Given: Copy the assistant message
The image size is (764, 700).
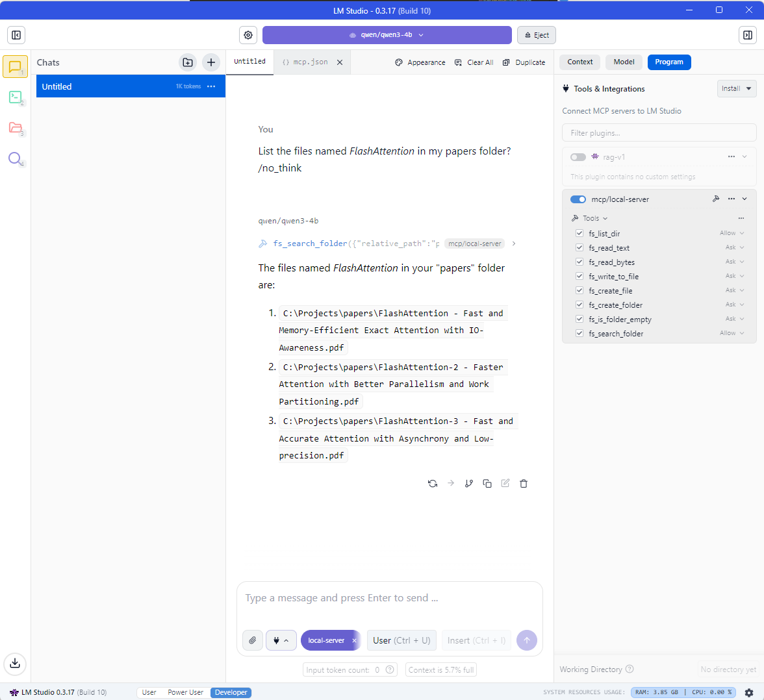Looking at the screenshot, I should point(487,483).
